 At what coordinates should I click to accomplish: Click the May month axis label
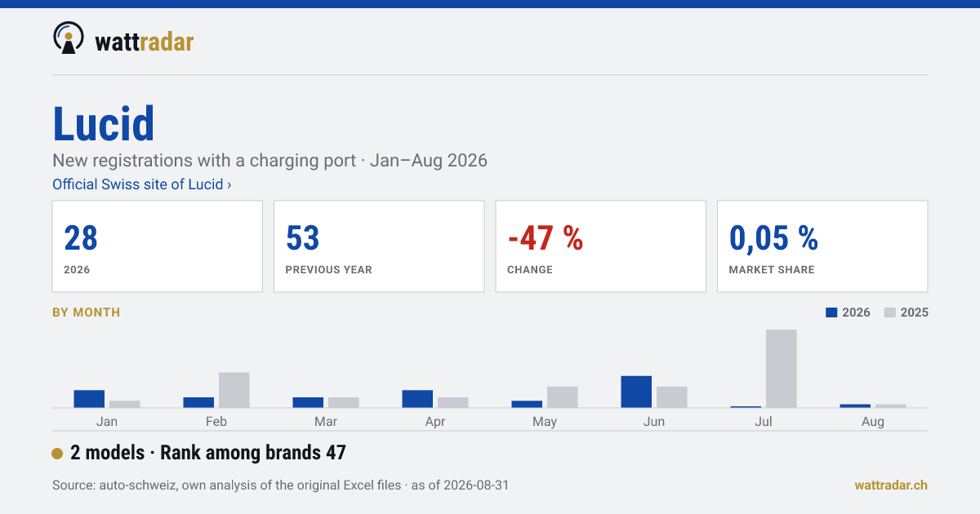coord(545,421)
